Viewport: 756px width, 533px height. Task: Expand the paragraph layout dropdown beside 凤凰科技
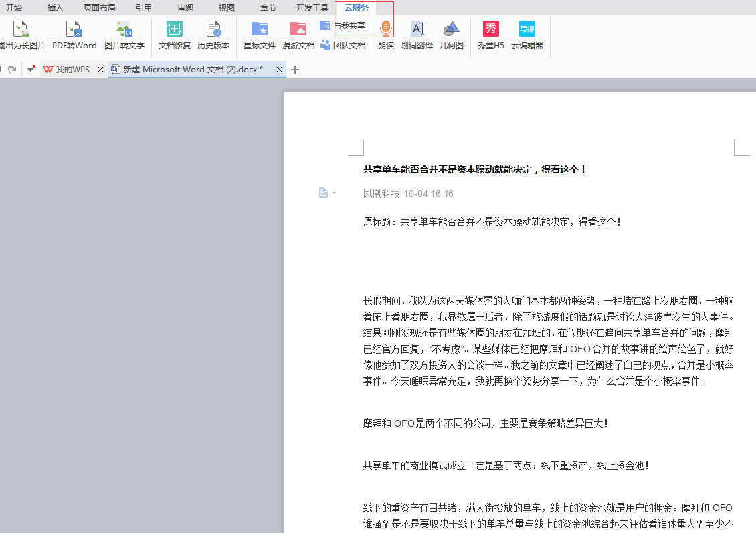tap(334, 194)
